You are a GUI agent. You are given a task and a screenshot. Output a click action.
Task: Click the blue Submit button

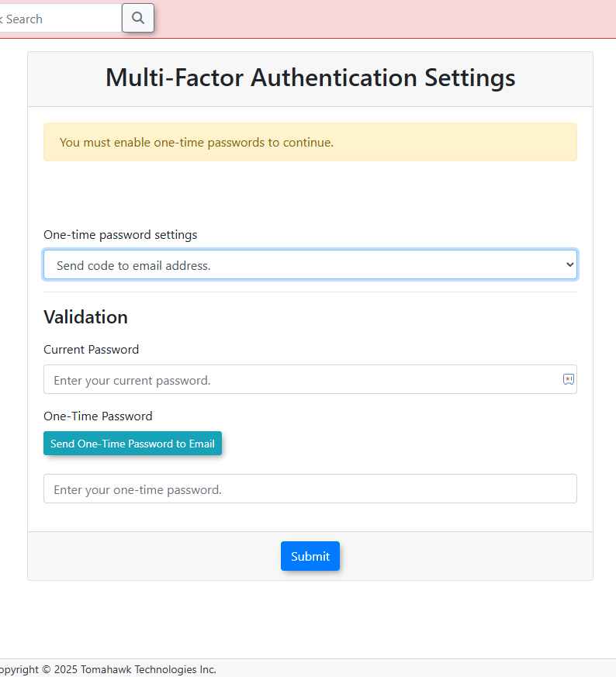tap(310, 556)
